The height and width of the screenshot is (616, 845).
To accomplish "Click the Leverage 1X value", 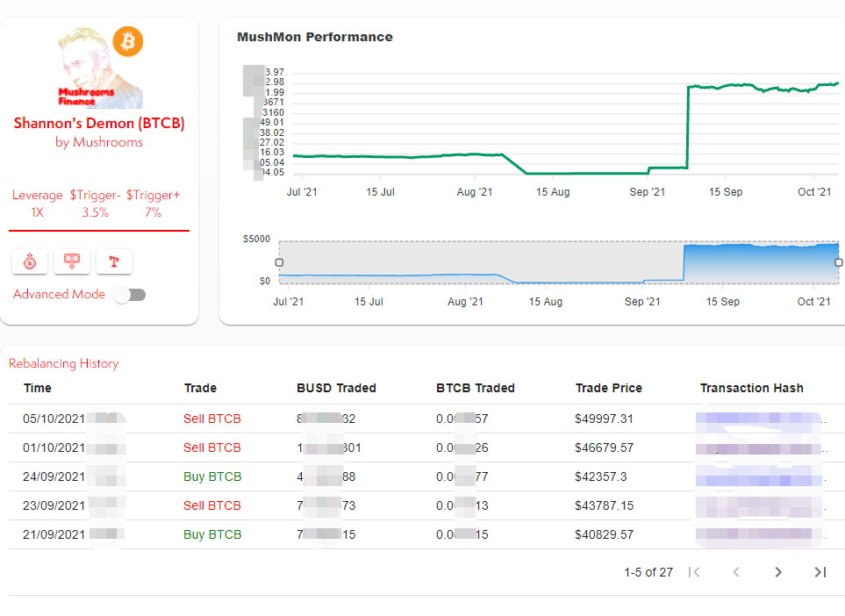I will click(x=37, y=212).
